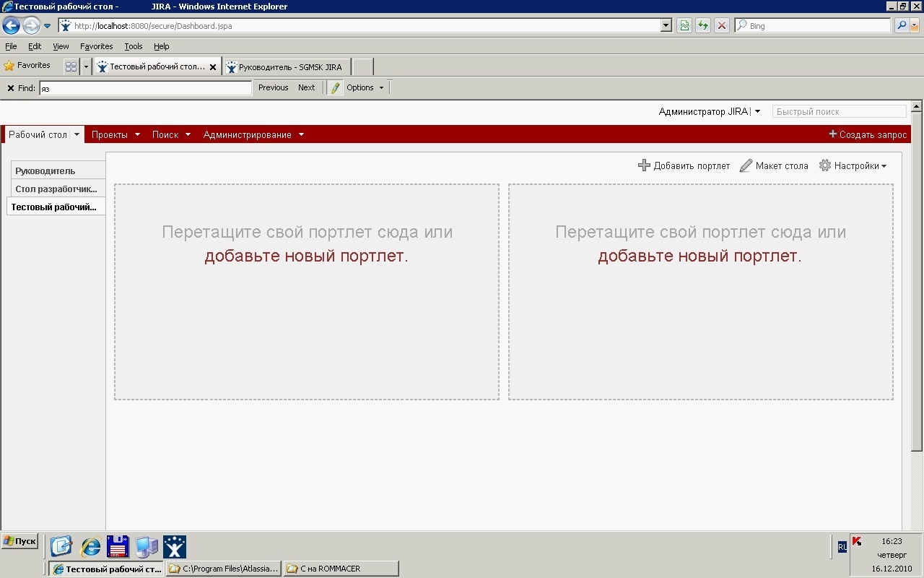Open the File menu
This screenshot has height=578, width=924.
[11, 46]
